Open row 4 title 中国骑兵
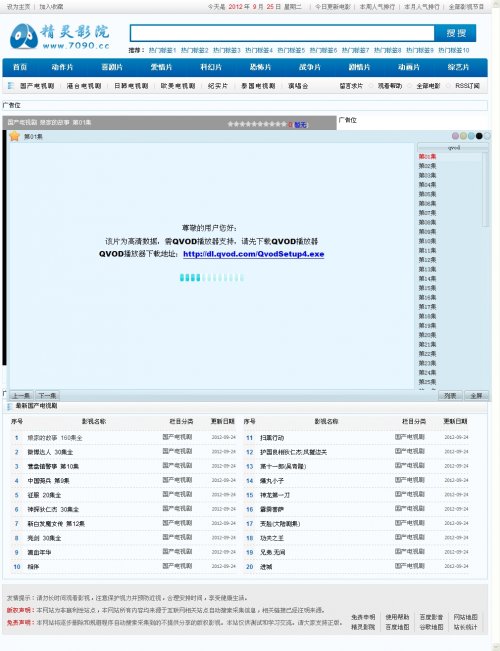 [x=49, y=481]
